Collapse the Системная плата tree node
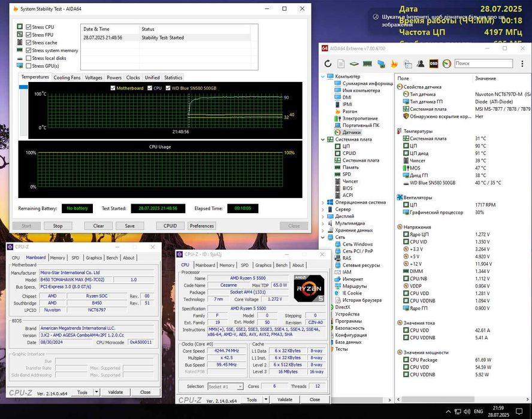This screenshot has height=419, width=532. point(323,139)
